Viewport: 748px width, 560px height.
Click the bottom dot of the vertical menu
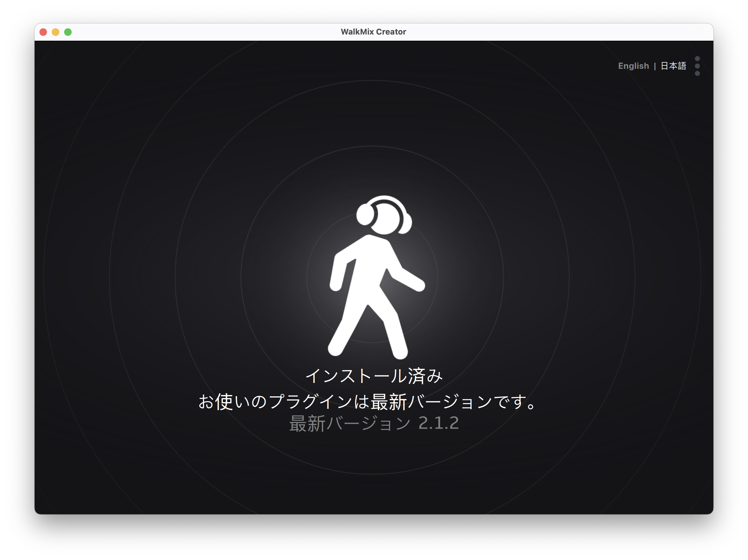(697, 73)
